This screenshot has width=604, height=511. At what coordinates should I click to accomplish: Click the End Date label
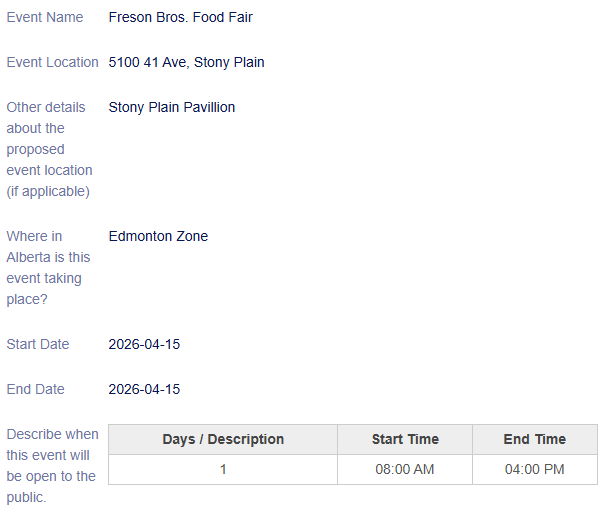(35, 389)
